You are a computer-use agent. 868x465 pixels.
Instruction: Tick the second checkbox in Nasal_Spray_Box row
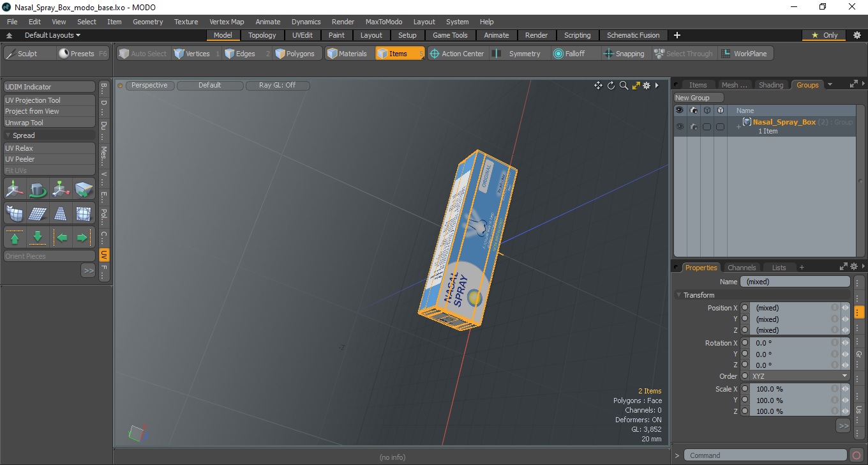[720, 126]
